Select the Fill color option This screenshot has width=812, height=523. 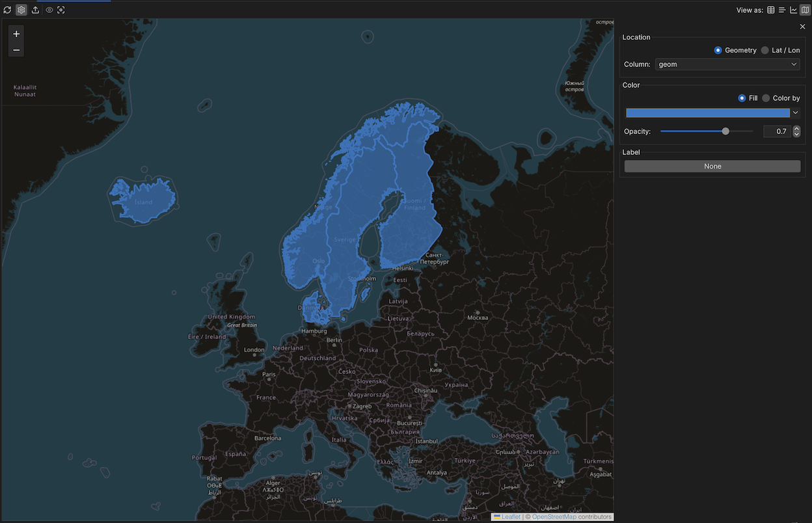748,98
